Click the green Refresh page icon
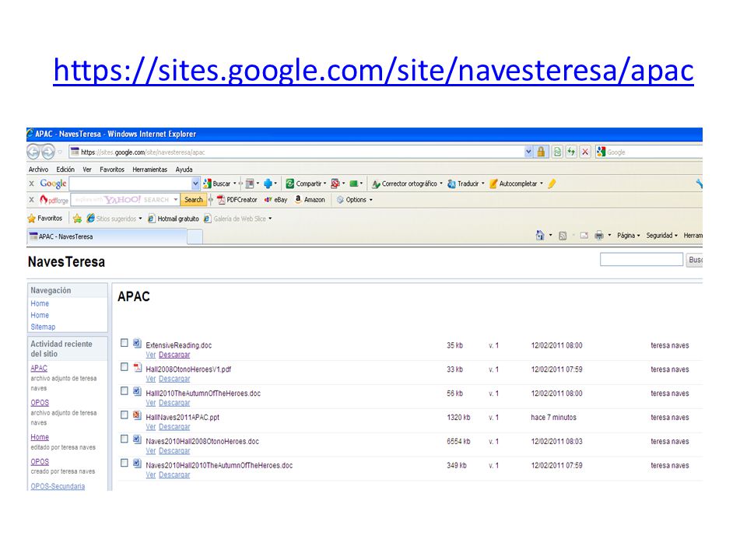 (570, 152)
